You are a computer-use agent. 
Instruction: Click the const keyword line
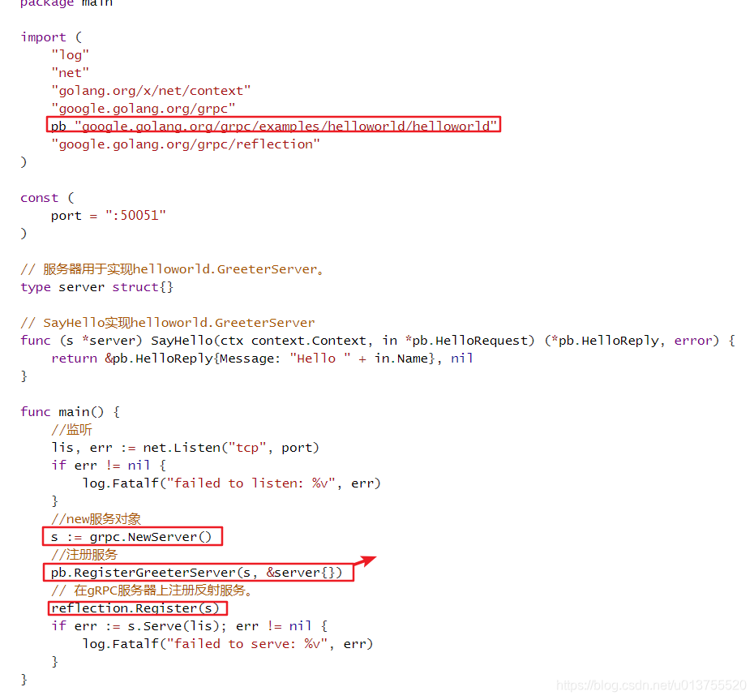click(48, 198)
